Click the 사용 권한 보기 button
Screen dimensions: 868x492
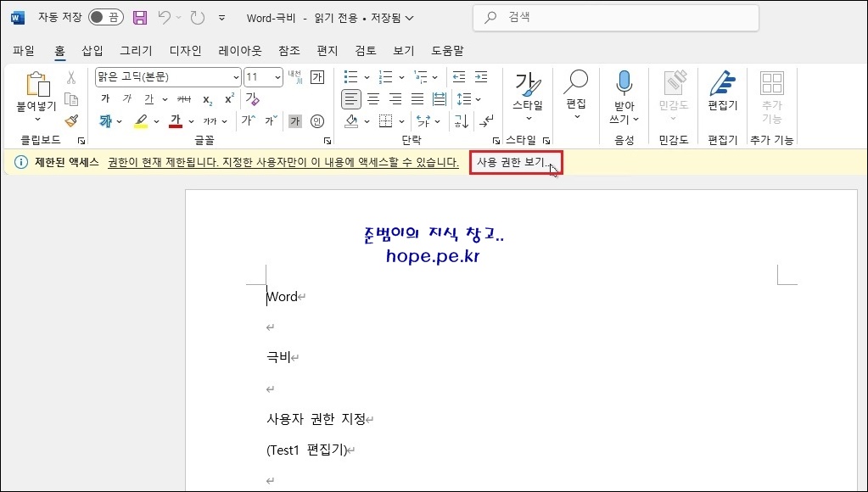click(516, 163)
